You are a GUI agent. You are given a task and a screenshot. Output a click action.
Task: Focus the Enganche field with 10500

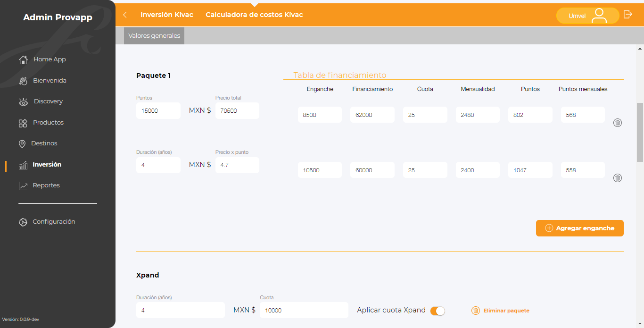(x=320, y=170)
